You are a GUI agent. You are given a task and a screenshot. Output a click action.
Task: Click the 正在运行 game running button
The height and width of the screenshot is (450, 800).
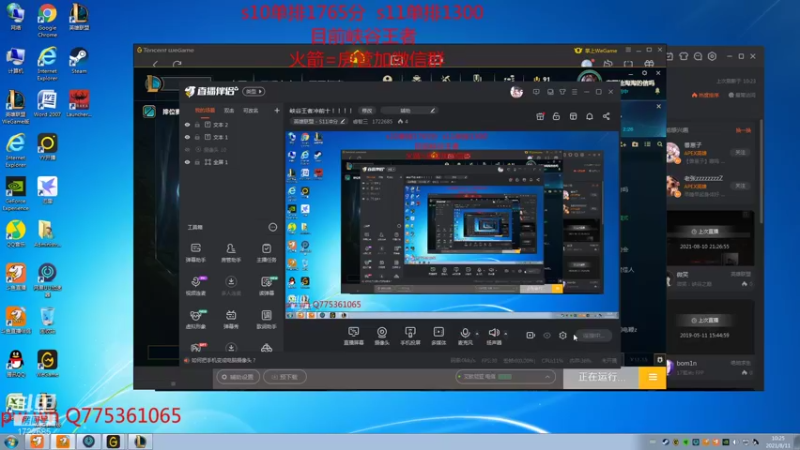(601, 377)
